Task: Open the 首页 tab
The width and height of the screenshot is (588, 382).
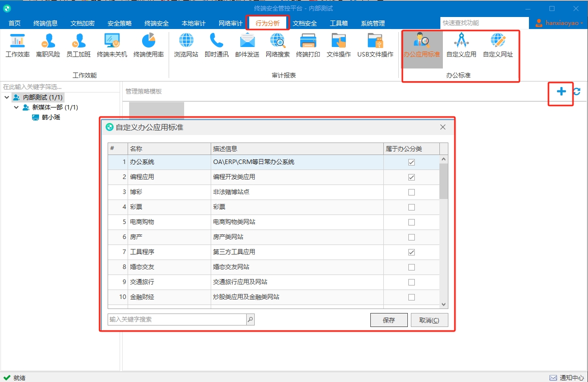Action: pos(15,23)
